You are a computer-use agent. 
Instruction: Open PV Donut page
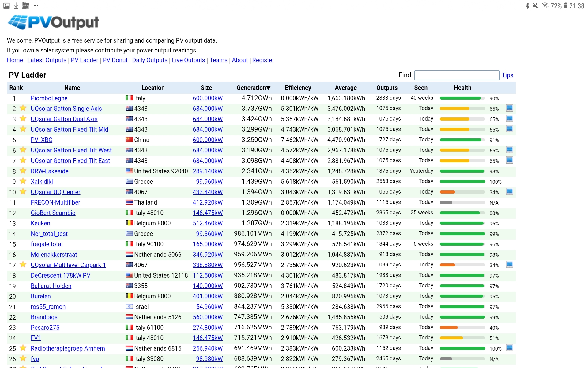click(x=115, y=60)
